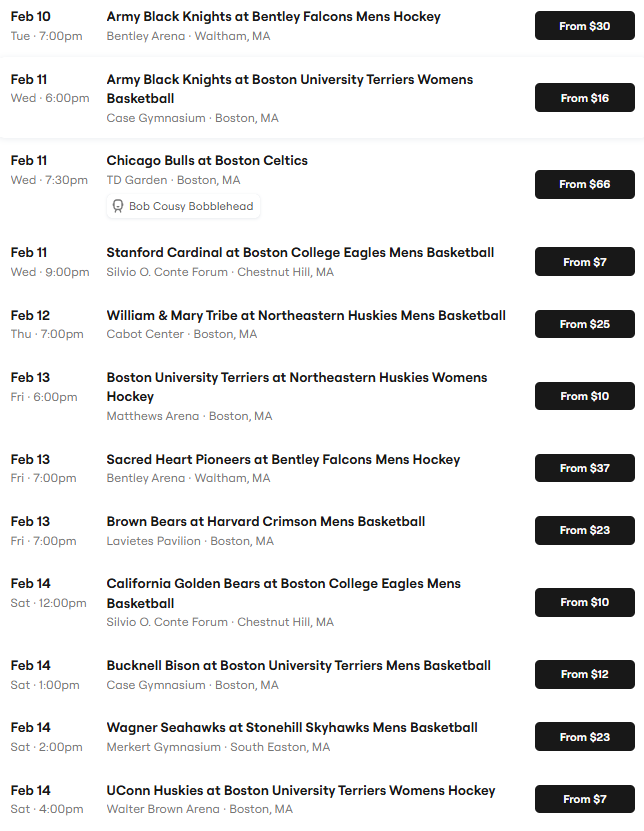Select From $16 Boston University Womens Basketball tickets
Viewport: 644px width, 831px height.
tap(585, 98)
